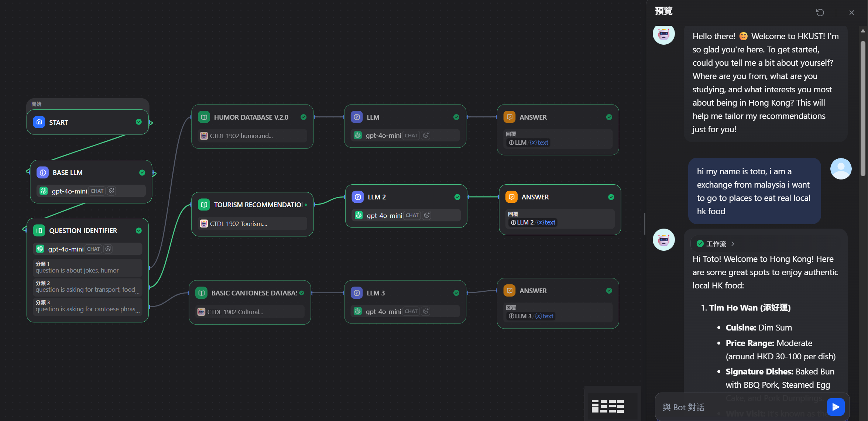Click the LLM 3 ANSWER node icon

[x=510, y=291]
